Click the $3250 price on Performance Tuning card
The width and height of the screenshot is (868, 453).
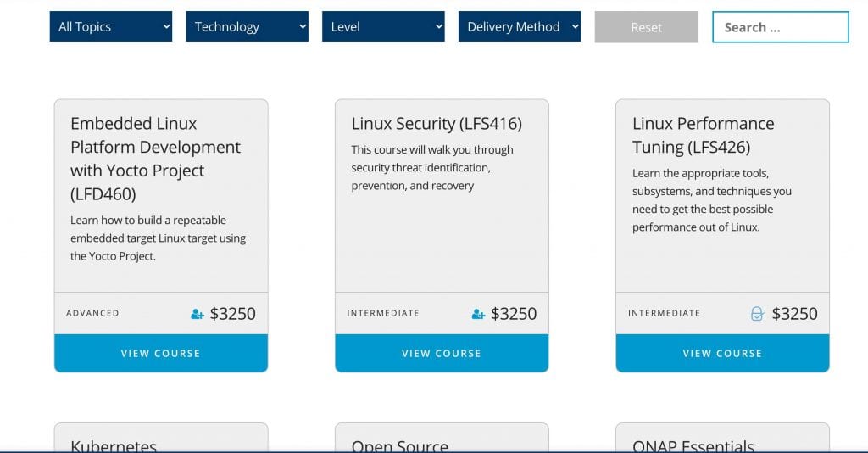point(794,314)
